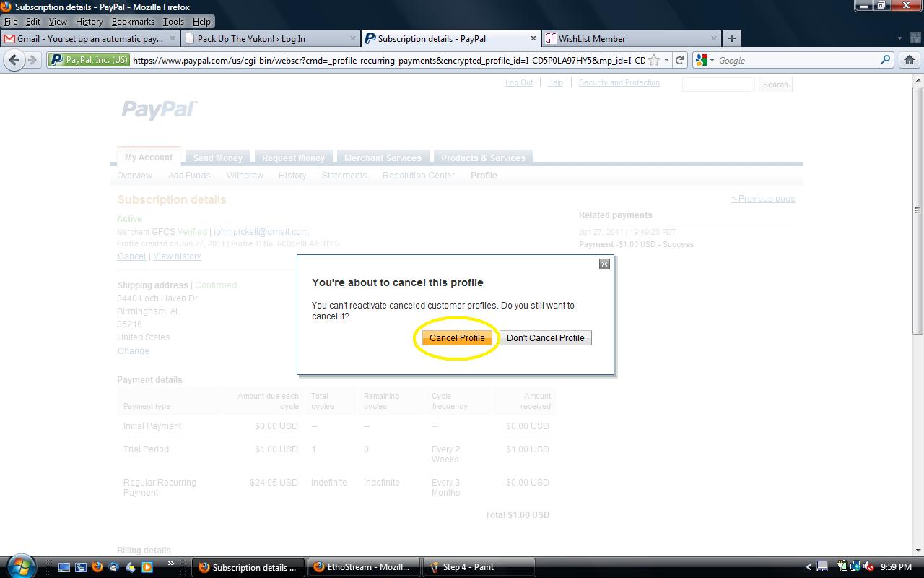
Task: Click the orange Cancel Profile button
Action: tap(457, 337)
